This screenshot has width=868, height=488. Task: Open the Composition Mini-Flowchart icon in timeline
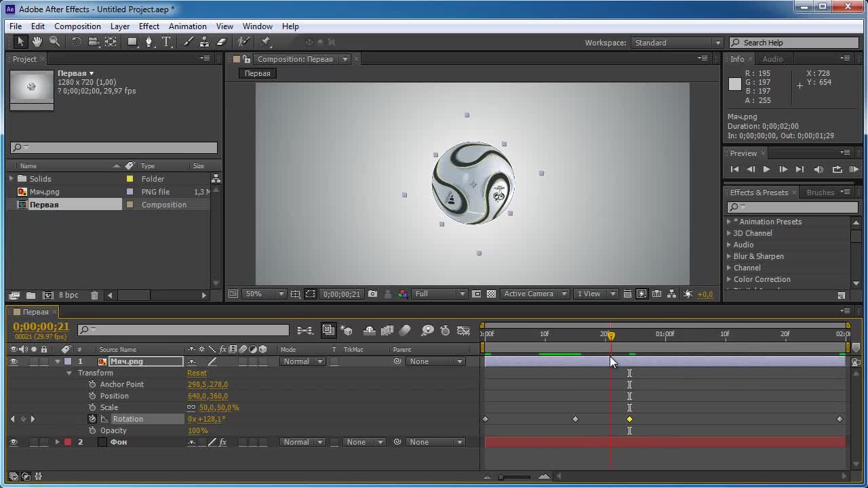(305, 330)
